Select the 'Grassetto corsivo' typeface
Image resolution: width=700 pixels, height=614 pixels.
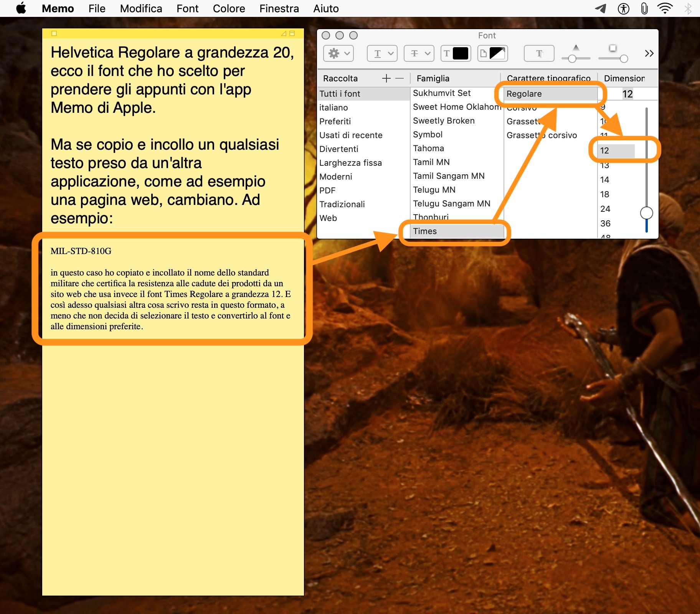point(551,135)
